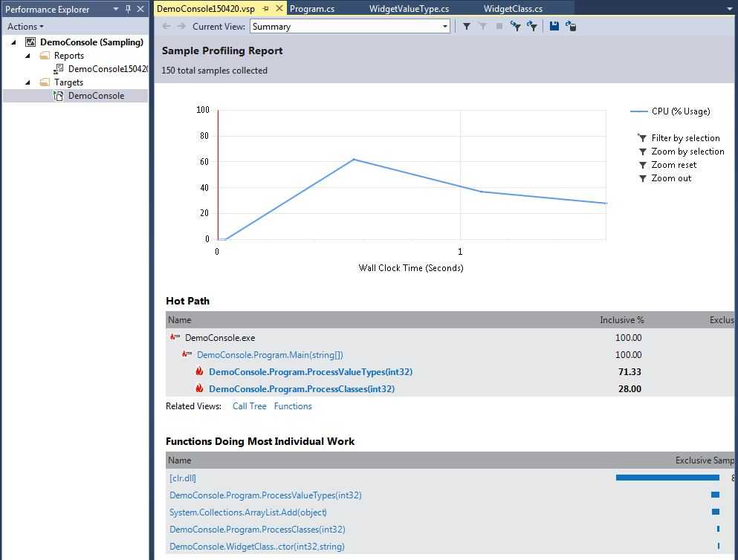Click Zoom by selection link
738x560 pixels.
pos(687,152)
